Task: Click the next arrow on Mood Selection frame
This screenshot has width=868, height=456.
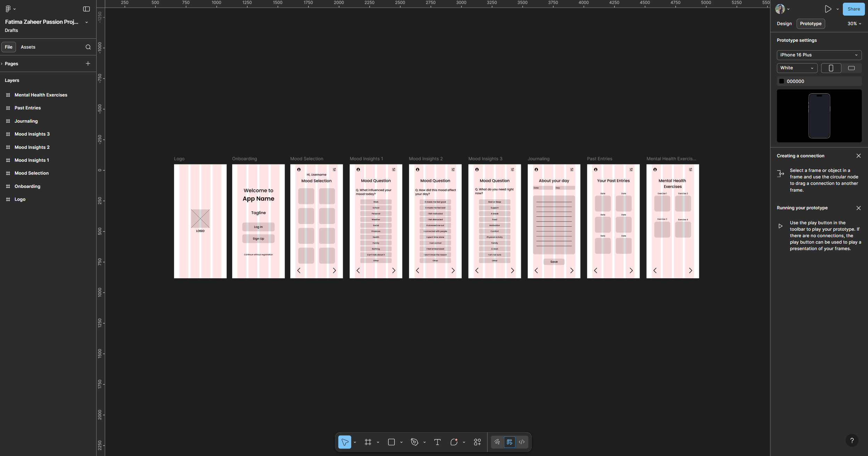Action: click(x=334, y=270)
